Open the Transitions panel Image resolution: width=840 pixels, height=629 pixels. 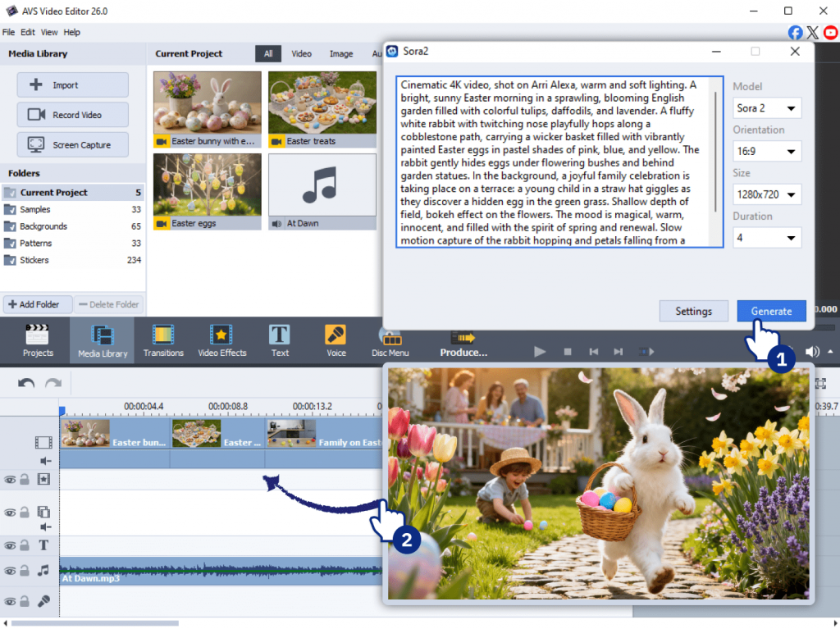(163, 340)
